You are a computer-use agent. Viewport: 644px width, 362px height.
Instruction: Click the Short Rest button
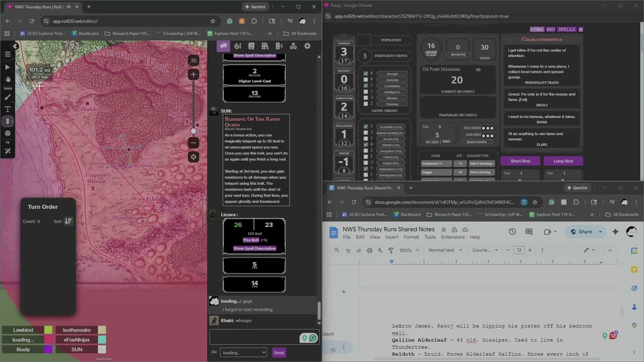pyautogui.click(x=520, y=161)
